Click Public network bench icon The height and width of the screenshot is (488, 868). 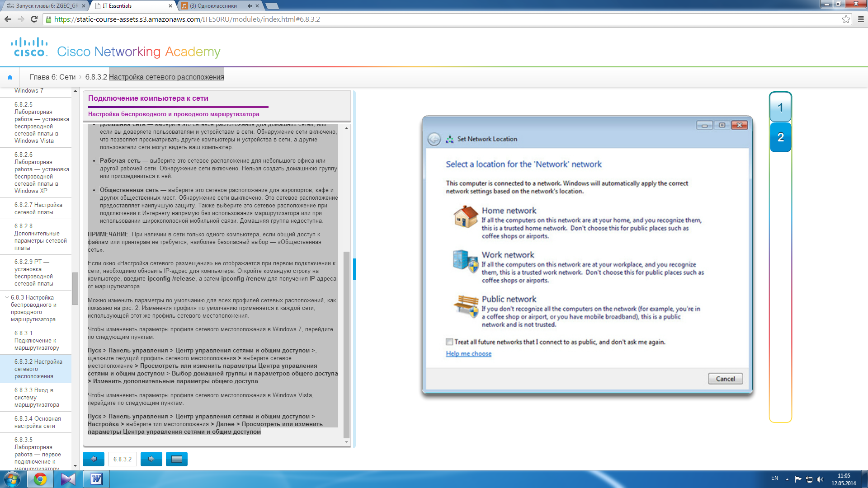point(466,306)
